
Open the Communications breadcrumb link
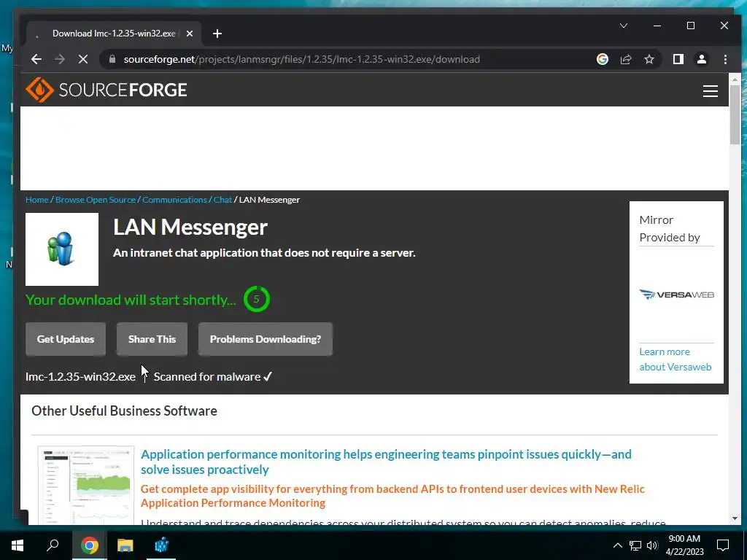174,200
